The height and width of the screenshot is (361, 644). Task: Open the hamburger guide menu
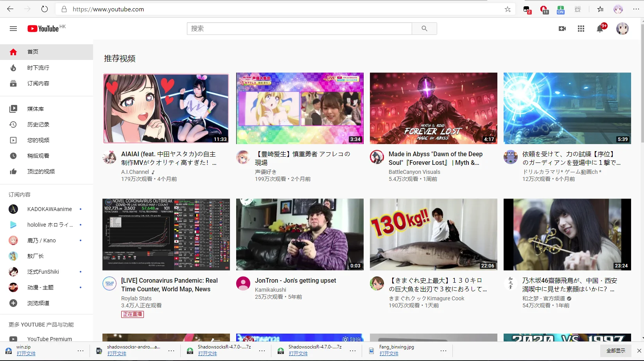[13, 29]
